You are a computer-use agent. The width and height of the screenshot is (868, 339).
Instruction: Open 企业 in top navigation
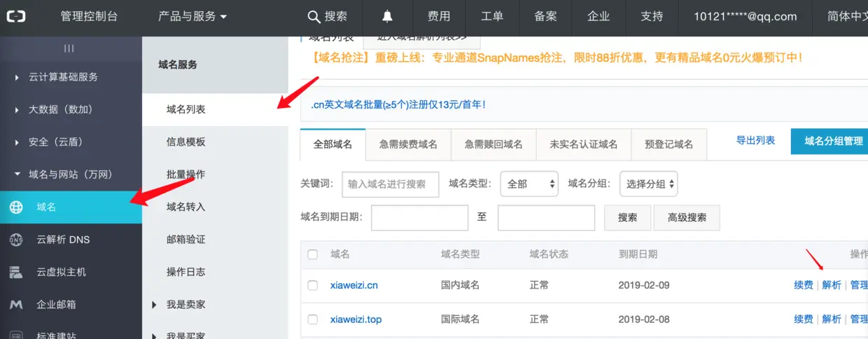click(598, 16)
